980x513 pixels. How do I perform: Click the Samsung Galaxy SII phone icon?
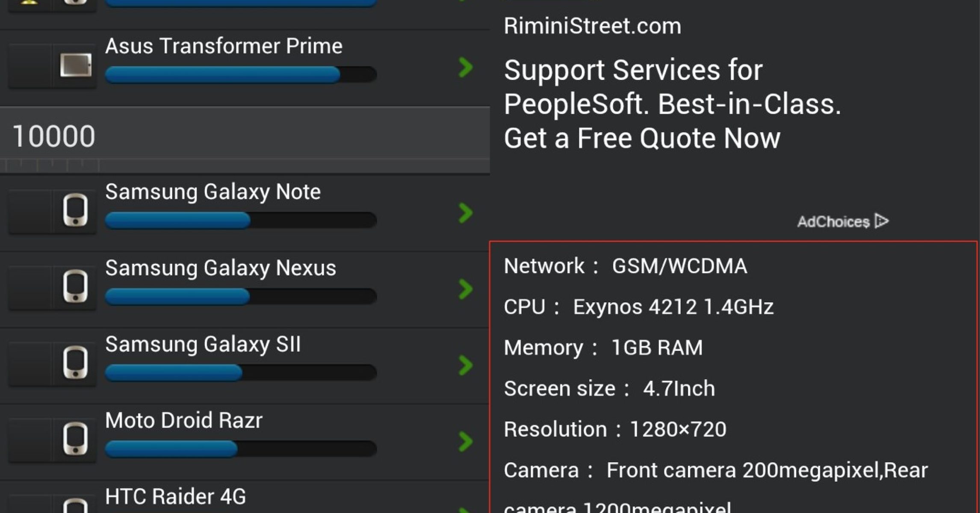pos(76,362)
